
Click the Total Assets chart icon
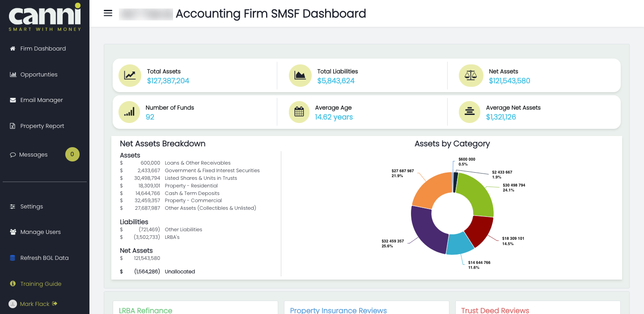pyautogui.click(x=130, y=76)
